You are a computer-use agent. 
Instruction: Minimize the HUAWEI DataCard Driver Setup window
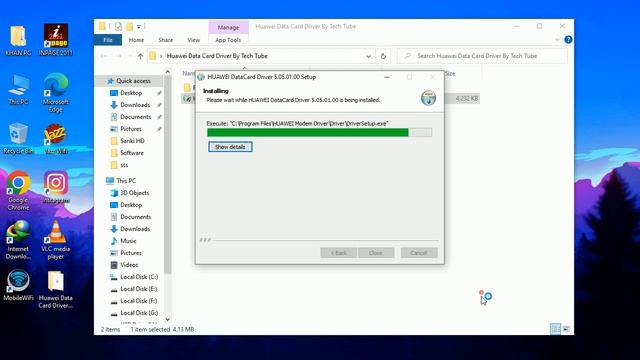pyautogui.click(x=387, y=77)
